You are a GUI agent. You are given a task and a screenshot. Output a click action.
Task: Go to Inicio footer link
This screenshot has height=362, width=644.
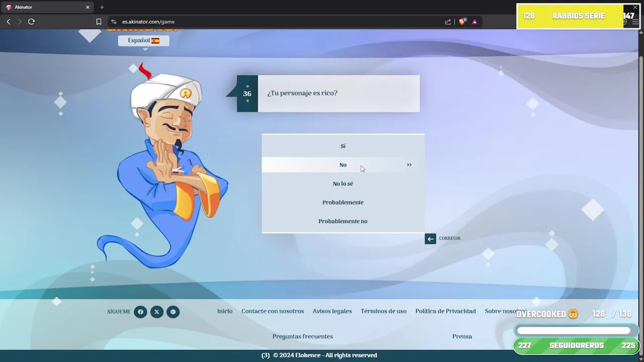click(225, 311)
